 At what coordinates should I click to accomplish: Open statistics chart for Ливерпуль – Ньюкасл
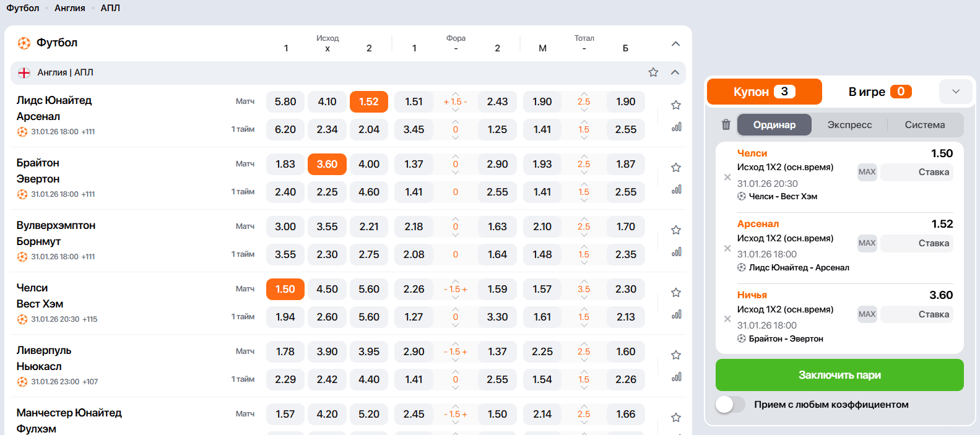coord(676,377)
